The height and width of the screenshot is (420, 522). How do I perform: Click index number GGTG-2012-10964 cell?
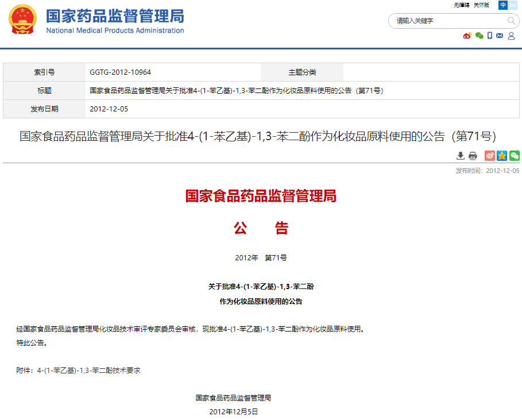[x=121, y=72]
